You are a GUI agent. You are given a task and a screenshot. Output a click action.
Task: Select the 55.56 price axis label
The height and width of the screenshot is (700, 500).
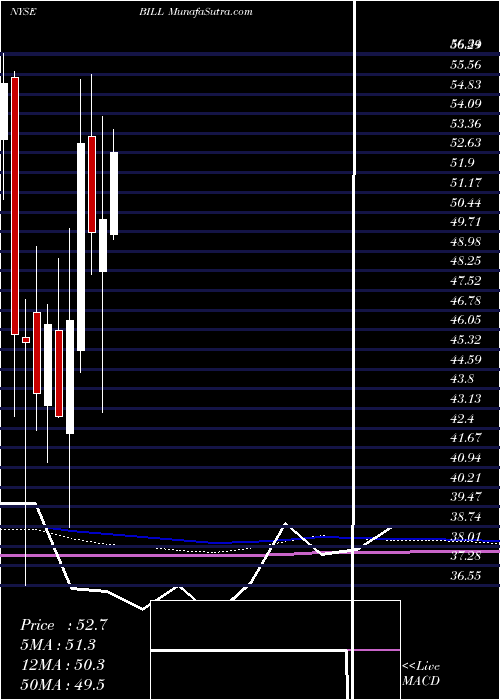[466, 65]
